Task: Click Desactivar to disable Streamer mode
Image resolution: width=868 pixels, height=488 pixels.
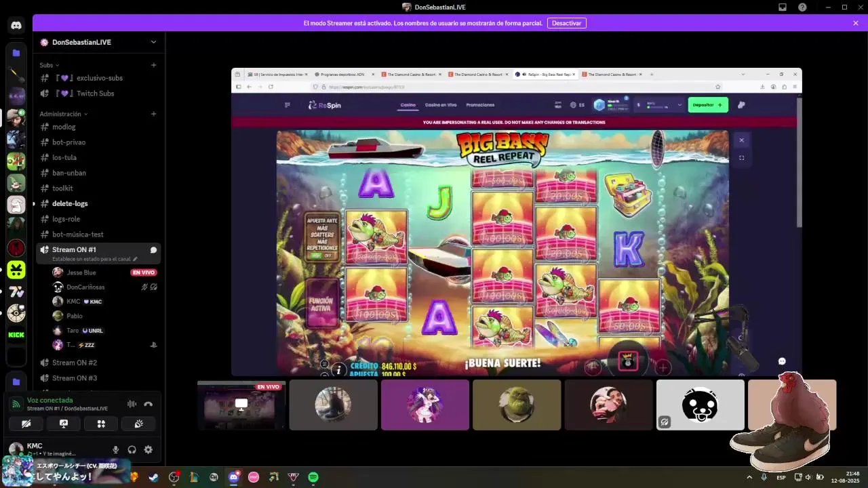Action: (x=566, y=23)
